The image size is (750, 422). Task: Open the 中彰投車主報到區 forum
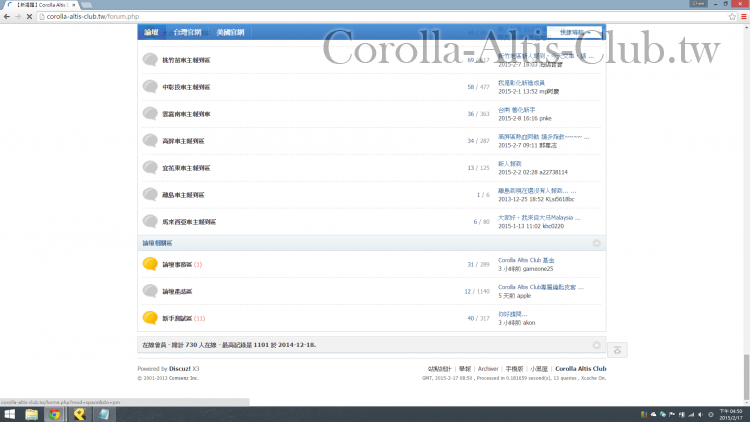(186, 87)
